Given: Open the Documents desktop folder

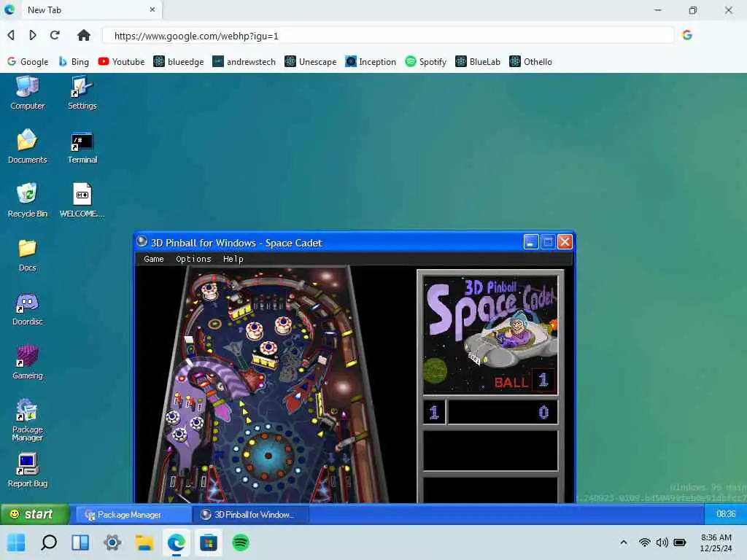Looking at the screenshot, I should pyautogui.click(x=27, y=147).
